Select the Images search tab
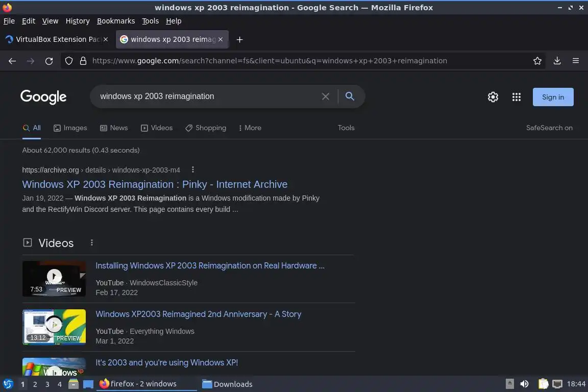The image size is (588, 392). pyautogui.click(x=70, y=128)
